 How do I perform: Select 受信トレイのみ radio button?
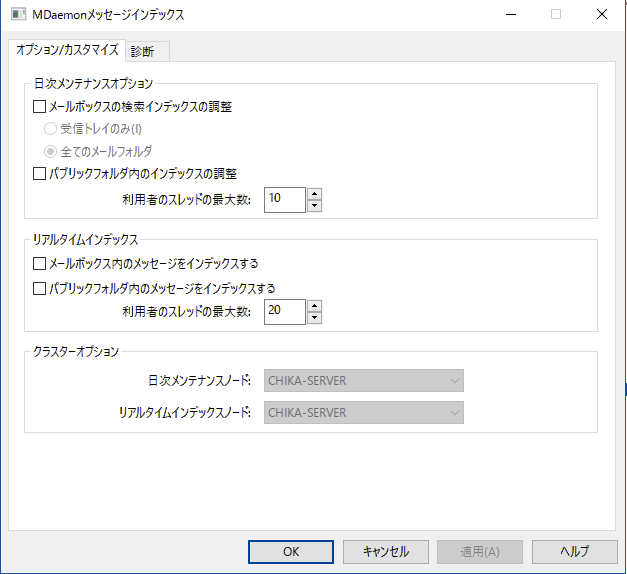pos(50,128)
